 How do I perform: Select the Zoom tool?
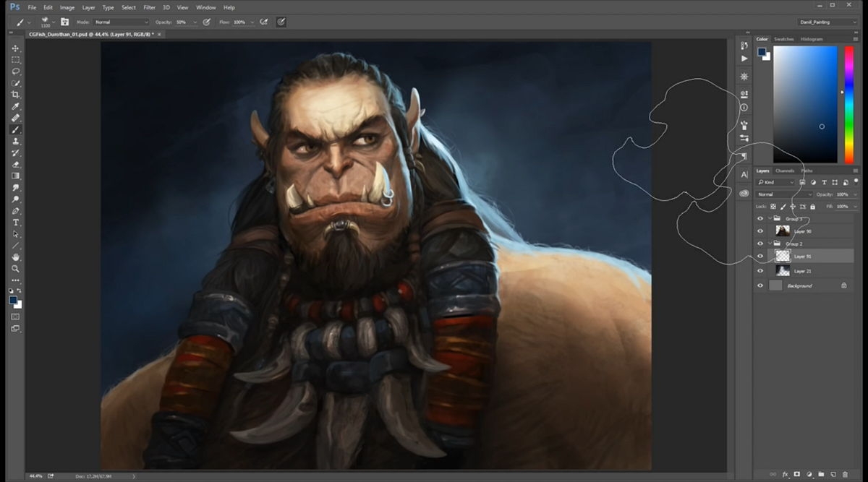coord(16,269)
